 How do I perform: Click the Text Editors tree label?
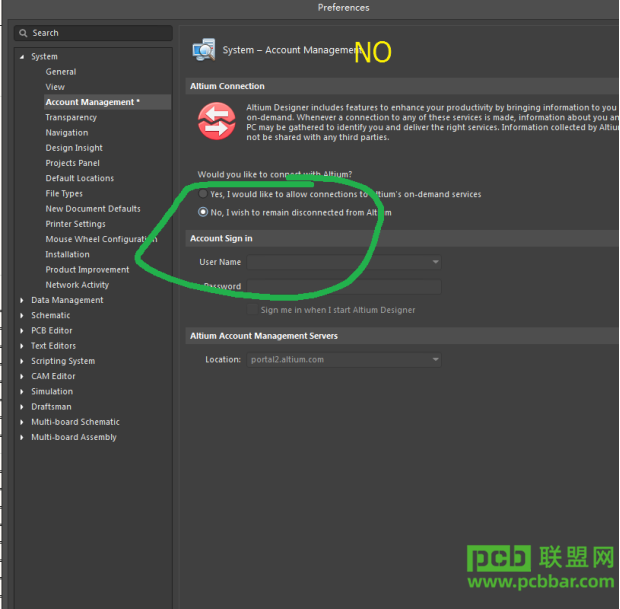pyautogui.click(x=53, y=346)
